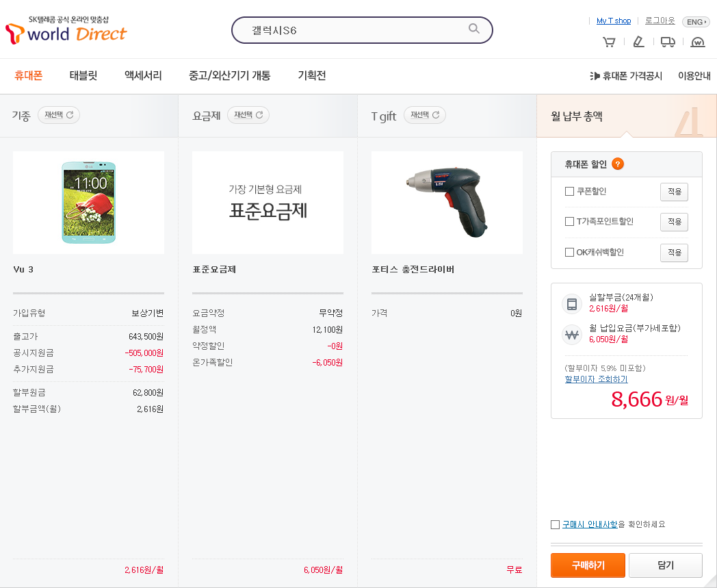Check the OK캐쉬백할인 checkbox
Viewport: 717px width, 588px height.
(x=569, y=253)
